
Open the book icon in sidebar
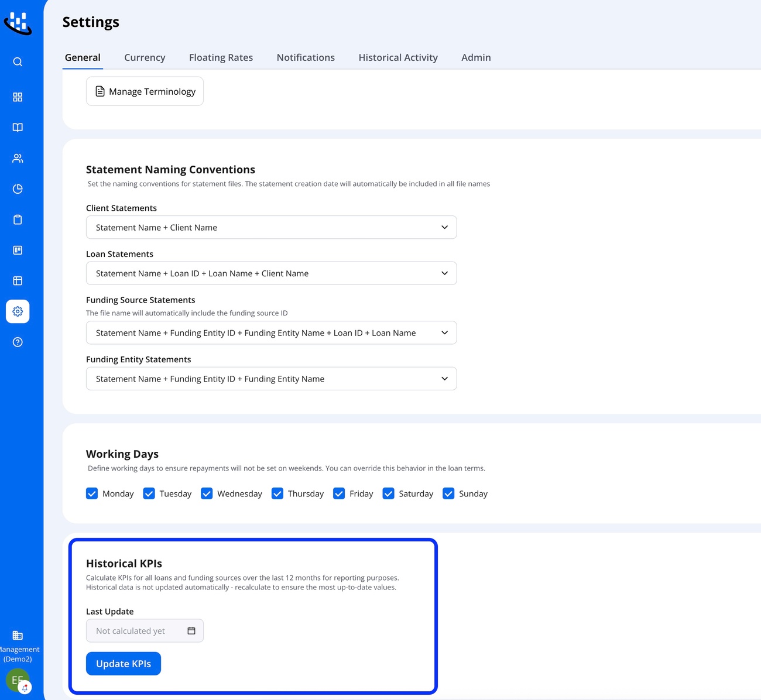click(x=18, y=128)
